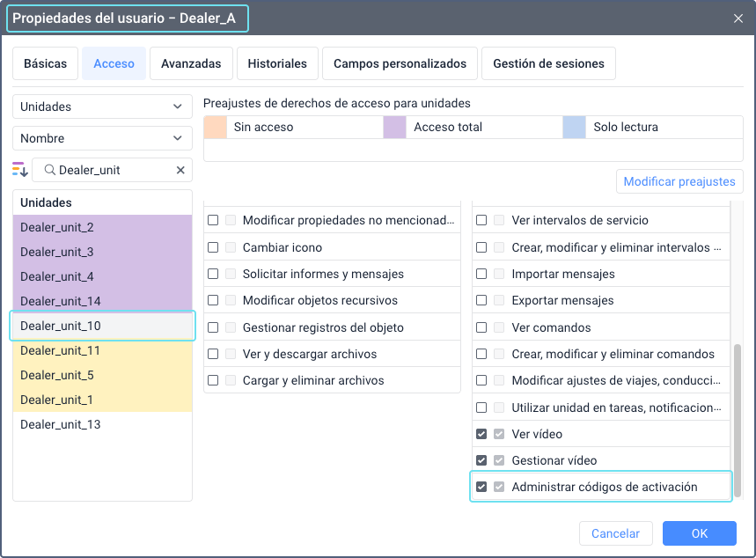
Task: Clear the Dealer_unit search with the X icon
Action: point(180,170)
